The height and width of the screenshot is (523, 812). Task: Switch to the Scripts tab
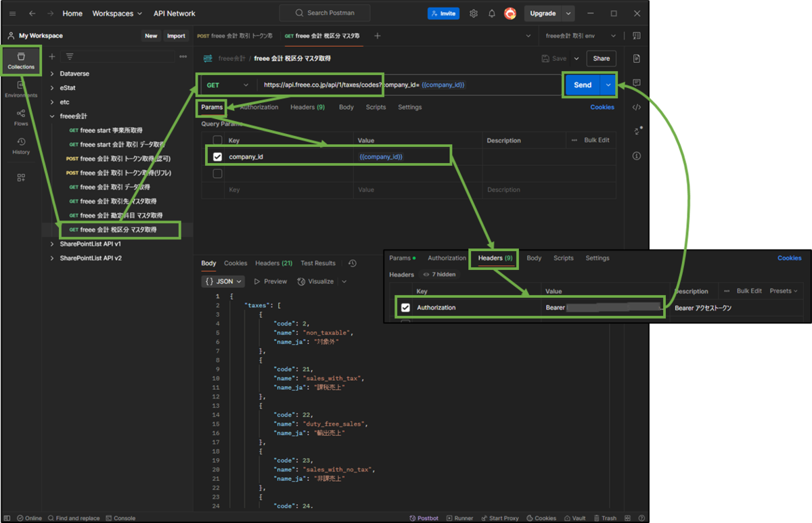376,108
